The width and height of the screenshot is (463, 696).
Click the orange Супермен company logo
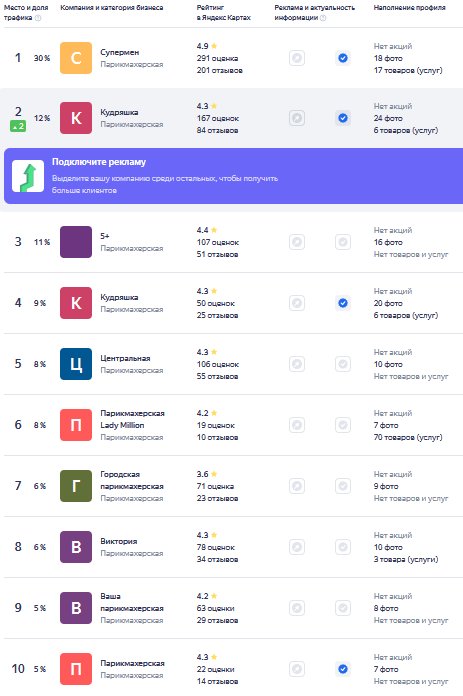click(76, 58)
